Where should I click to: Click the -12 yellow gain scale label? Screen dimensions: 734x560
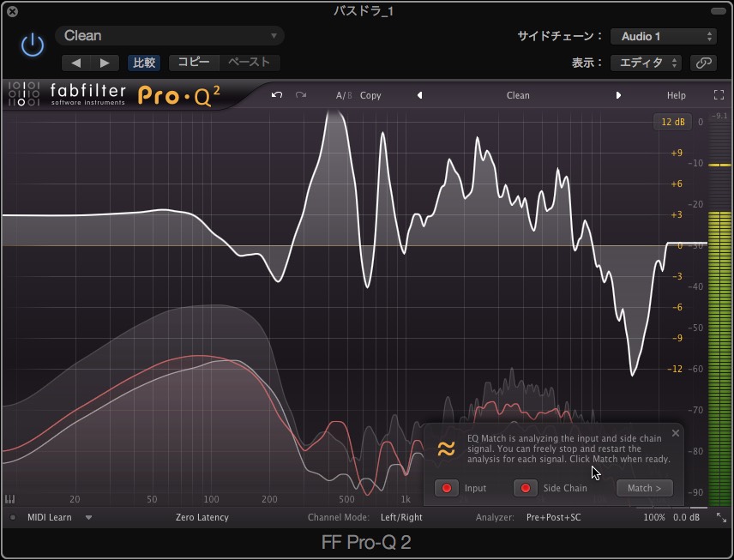coord(675,369)
